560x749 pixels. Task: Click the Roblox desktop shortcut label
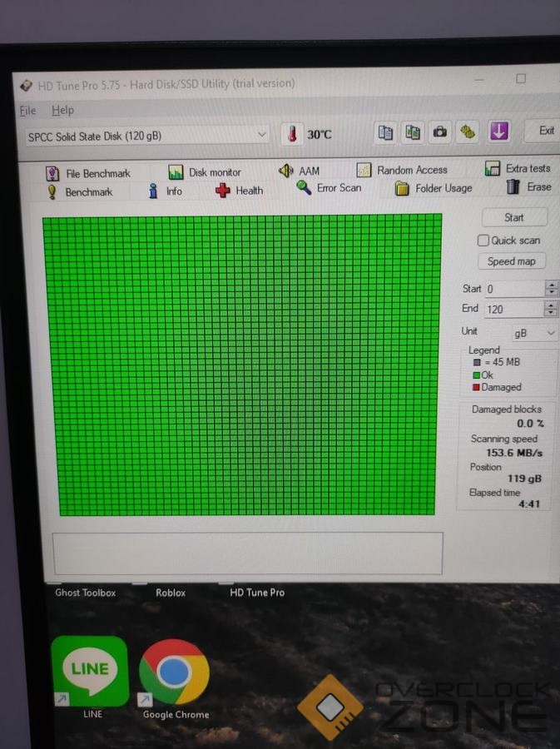171,593
